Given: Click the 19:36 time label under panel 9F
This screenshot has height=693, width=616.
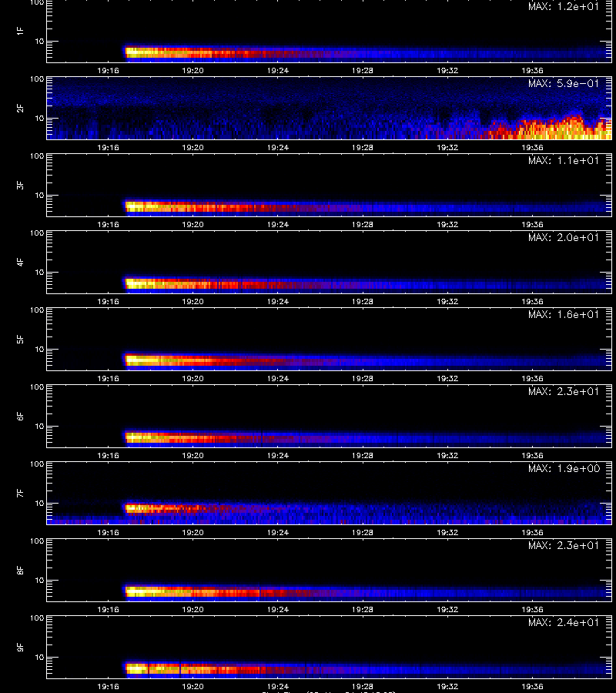Looking at the screenshot, I should pos(532,686).
